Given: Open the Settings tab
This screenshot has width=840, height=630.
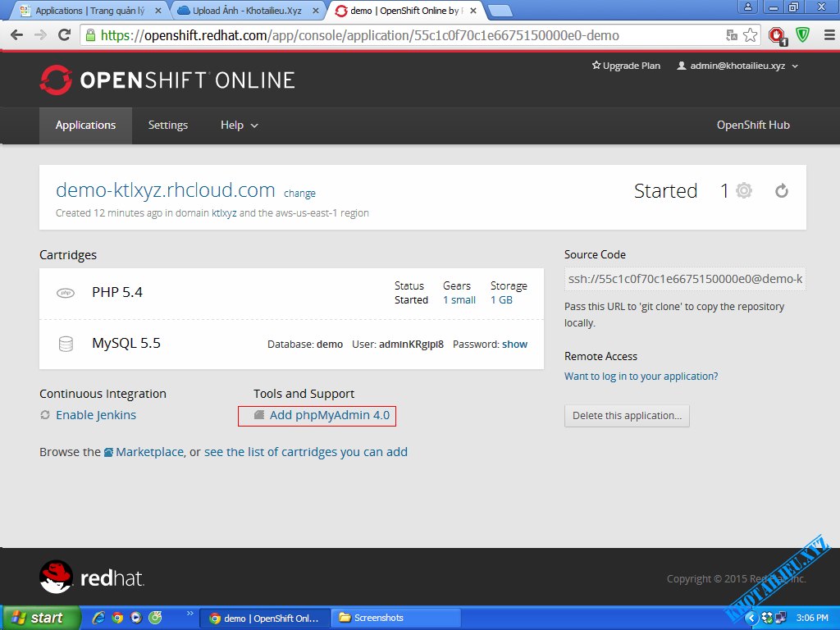Looking at the screenshot, I should [167, 126].
